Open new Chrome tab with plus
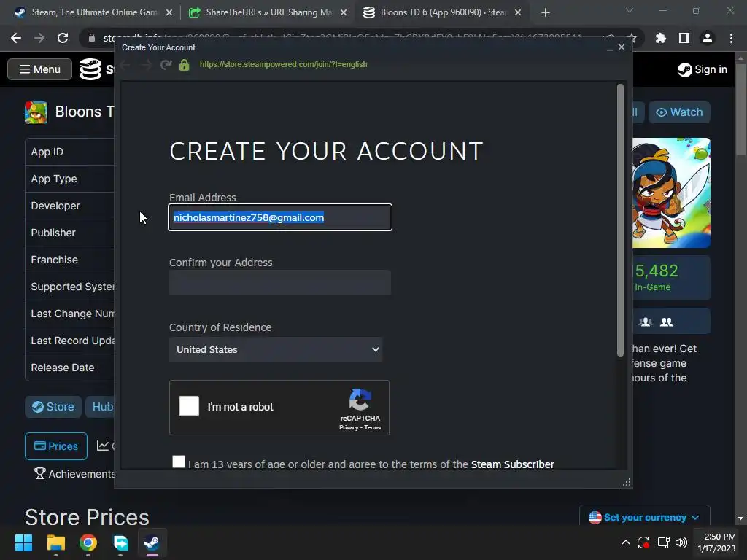Screen dimensions: 747x560 pyautogui.click(x=546, y=12)
